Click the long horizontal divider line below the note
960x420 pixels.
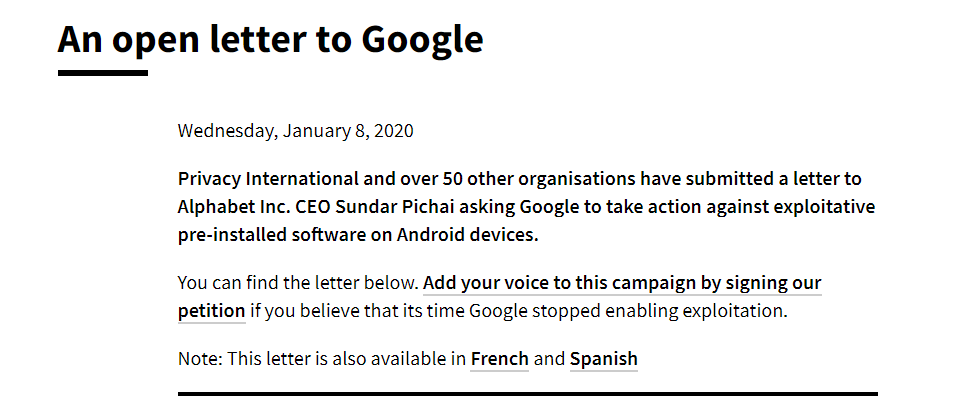tap(528, 394)
